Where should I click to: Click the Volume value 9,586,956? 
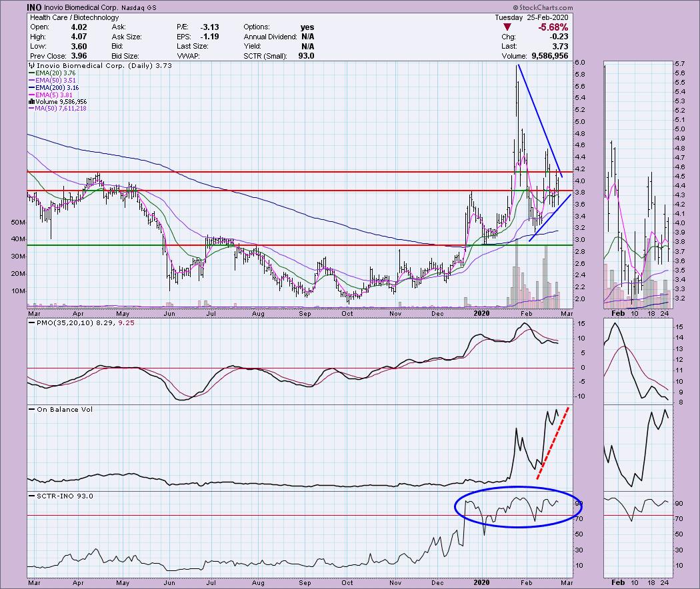550,56
